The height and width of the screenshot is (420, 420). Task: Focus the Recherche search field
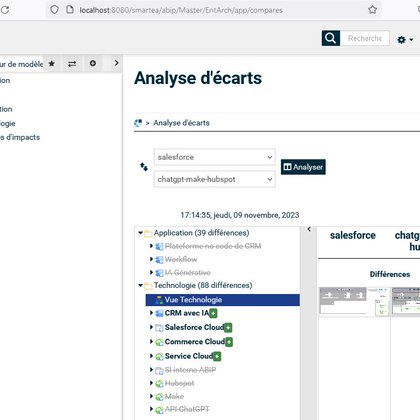coord(365,38)
